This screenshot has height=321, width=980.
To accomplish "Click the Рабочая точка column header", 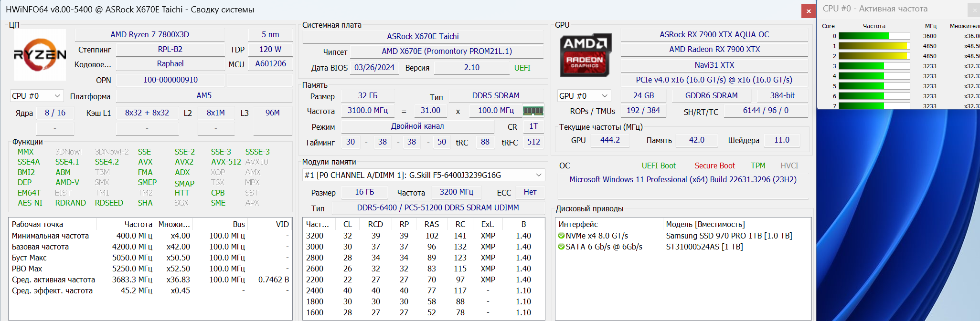I will point(53,224).
